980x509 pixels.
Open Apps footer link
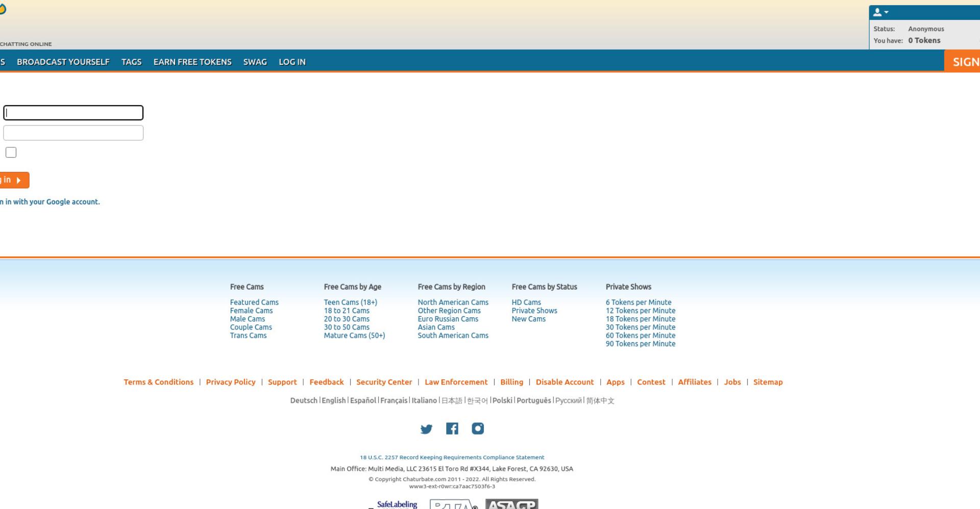point(616,382)
